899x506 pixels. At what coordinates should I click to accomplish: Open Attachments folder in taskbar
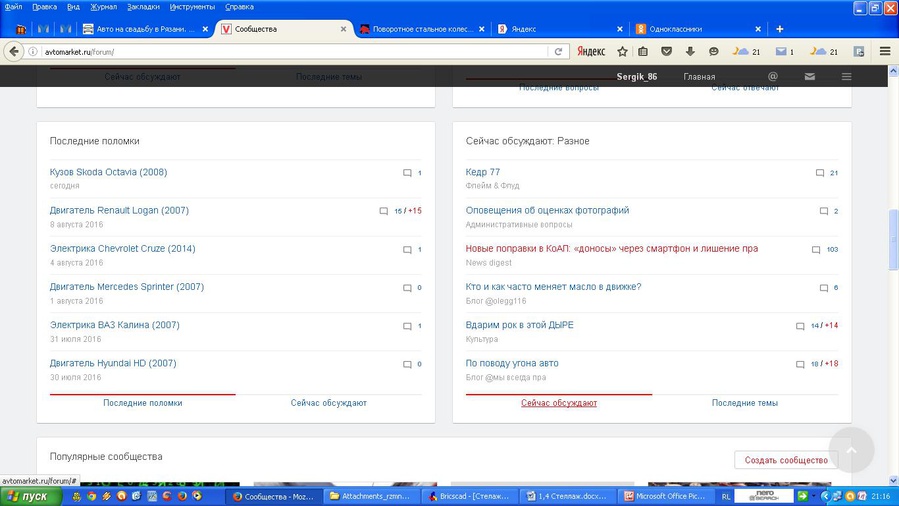click(x=372, y=496)
